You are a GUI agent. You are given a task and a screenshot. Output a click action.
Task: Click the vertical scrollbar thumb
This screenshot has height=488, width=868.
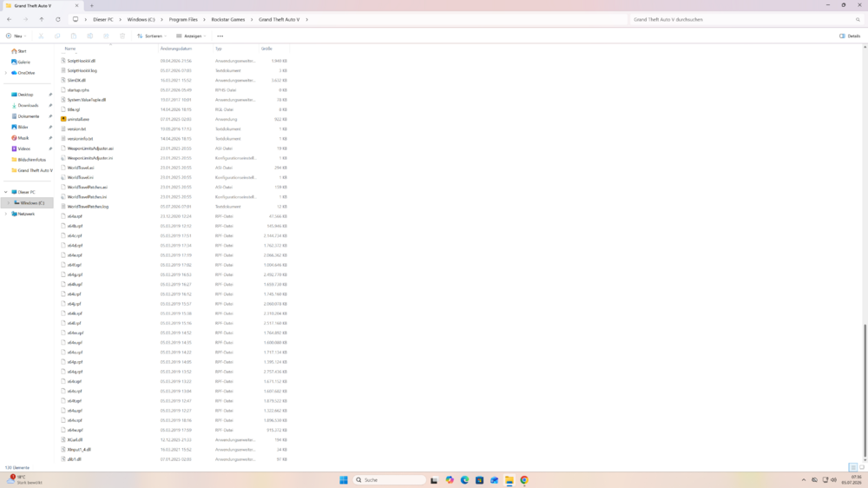865,391
